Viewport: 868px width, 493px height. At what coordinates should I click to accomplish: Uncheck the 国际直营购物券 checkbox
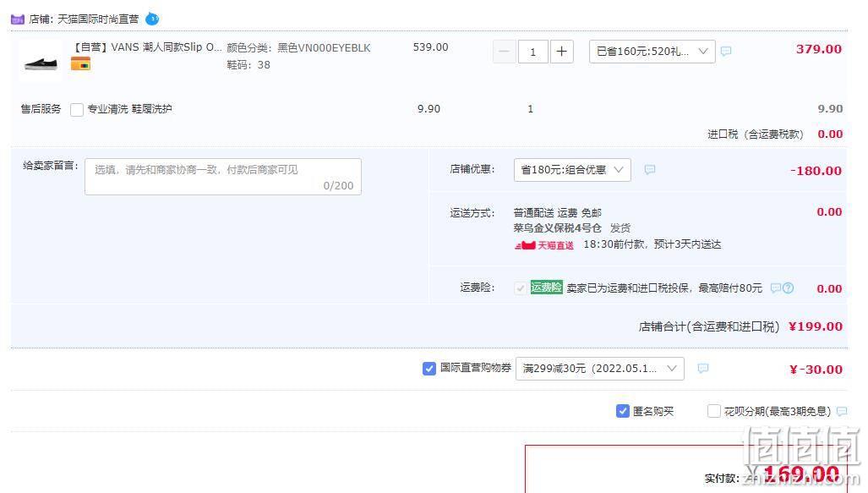429,369
